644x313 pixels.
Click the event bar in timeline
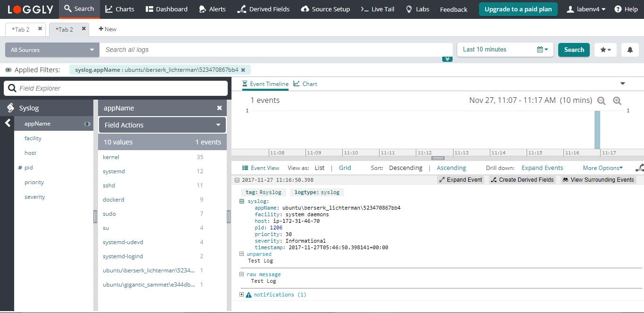click(x=597, y=130)
